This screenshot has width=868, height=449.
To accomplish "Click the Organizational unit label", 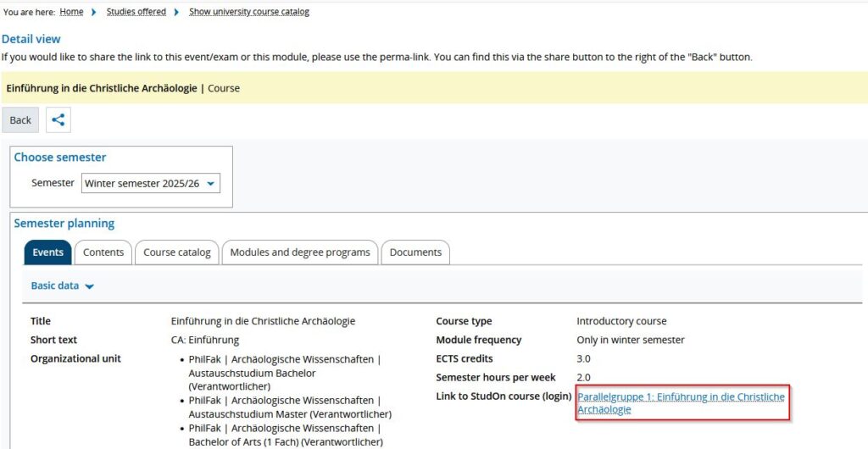I will [75, 359].
